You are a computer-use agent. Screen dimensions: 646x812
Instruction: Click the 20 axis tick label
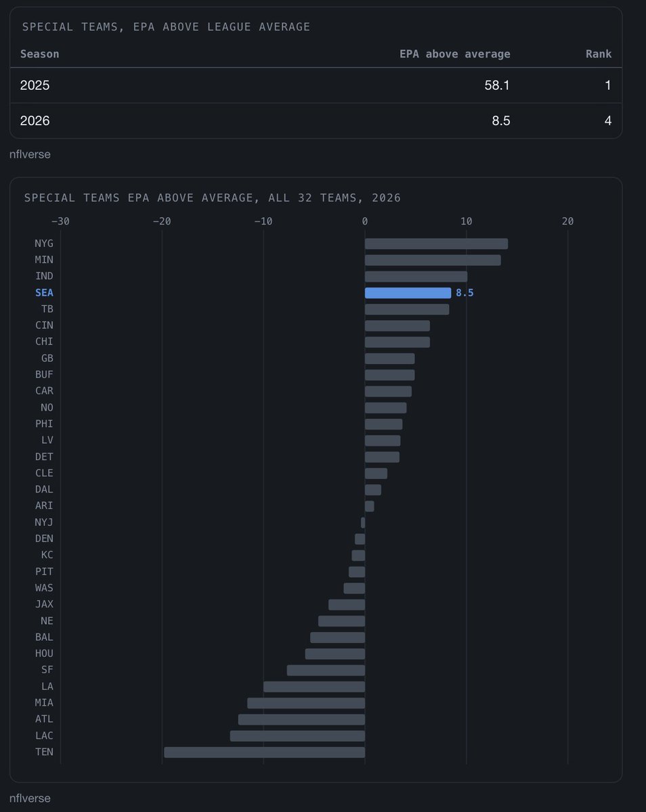568,221
